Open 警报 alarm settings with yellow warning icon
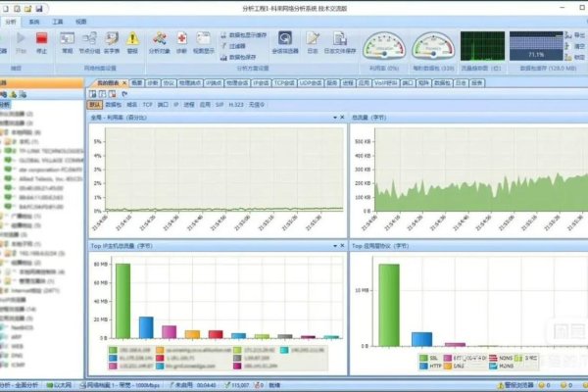The image size is (588, 392). point(132,43)
